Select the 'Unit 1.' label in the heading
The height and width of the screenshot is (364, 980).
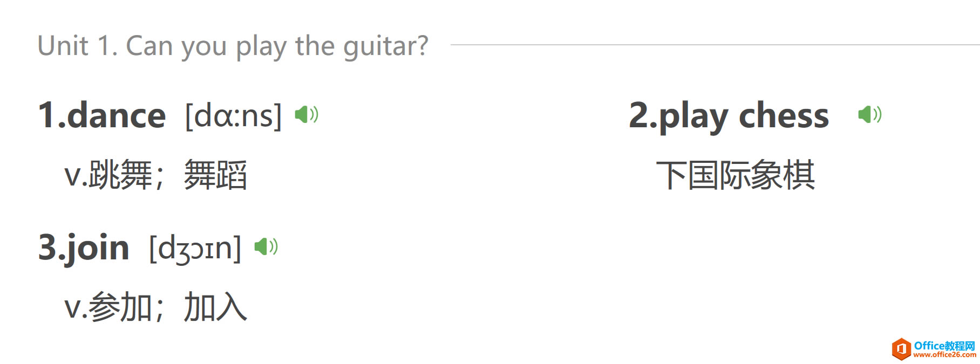(77, 45)
